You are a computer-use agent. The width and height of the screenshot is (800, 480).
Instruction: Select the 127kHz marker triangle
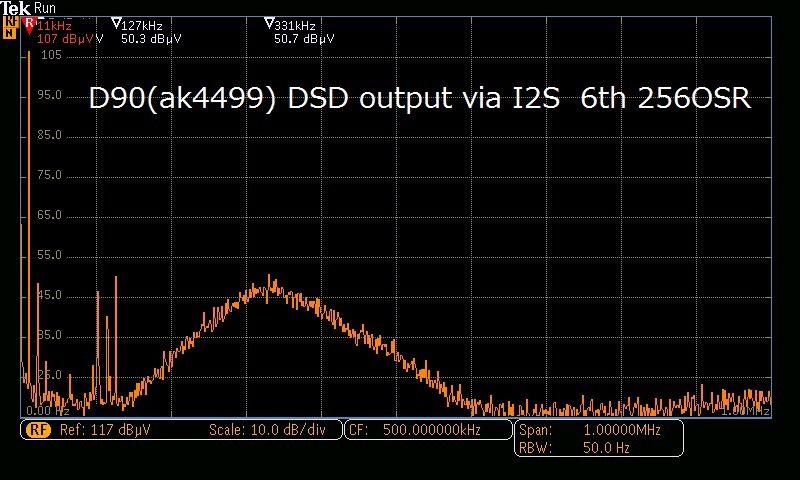coord(116,23)
